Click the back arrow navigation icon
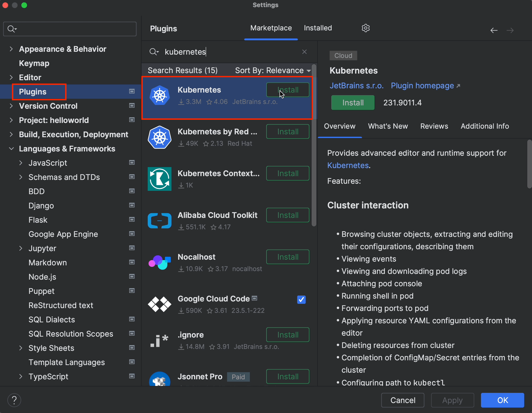The width and height of the screenshot is (532, 413). coord(494,30)
